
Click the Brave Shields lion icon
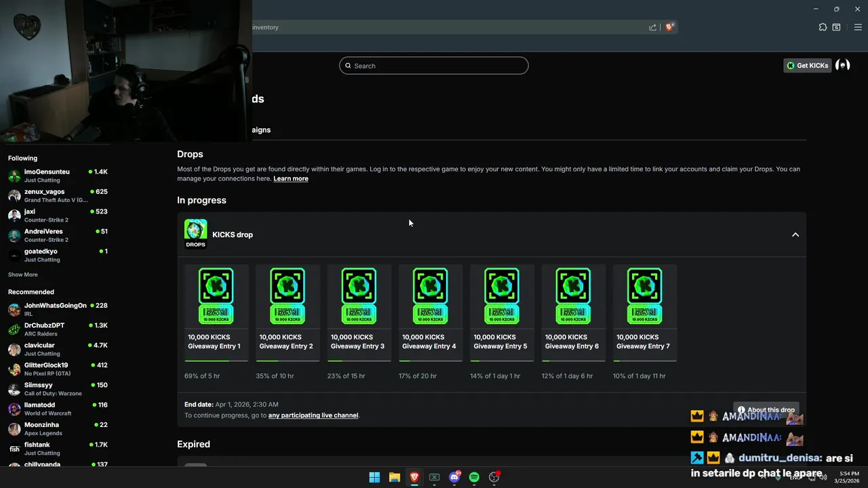(x=669, y=27)
